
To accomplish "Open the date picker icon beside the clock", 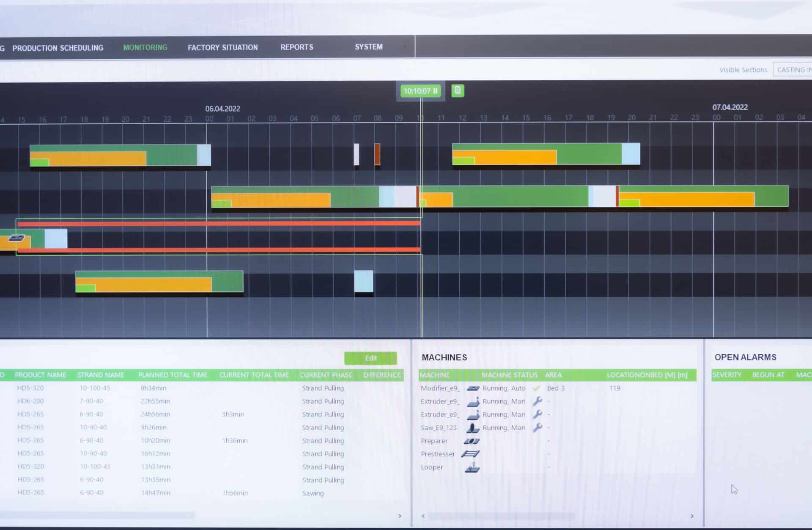I will 457,90.
